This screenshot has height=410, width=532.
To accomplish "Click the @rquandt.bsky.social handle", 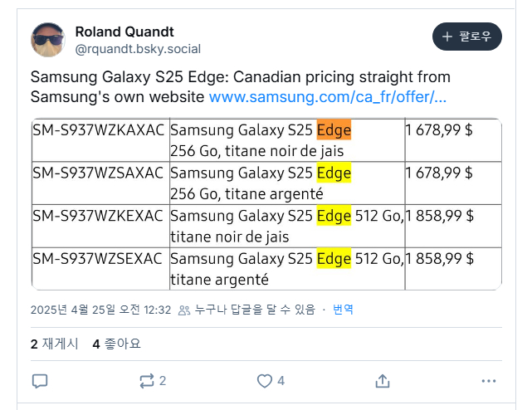I will (x=138, y=49).
